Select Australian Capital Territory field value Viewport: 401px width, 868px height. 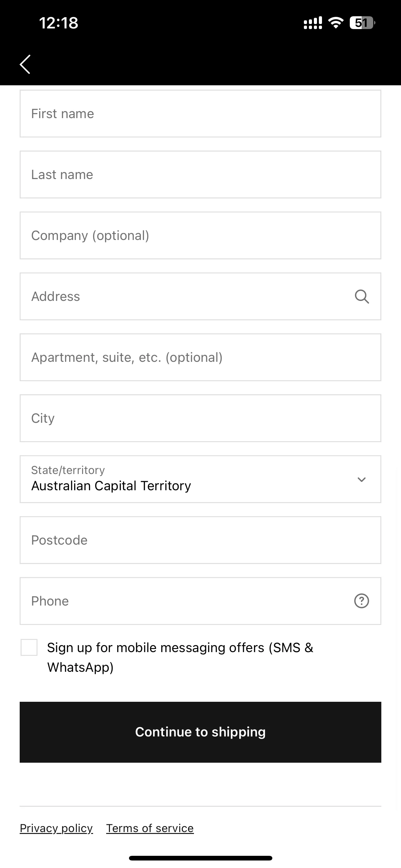click(x=111, y=486)
